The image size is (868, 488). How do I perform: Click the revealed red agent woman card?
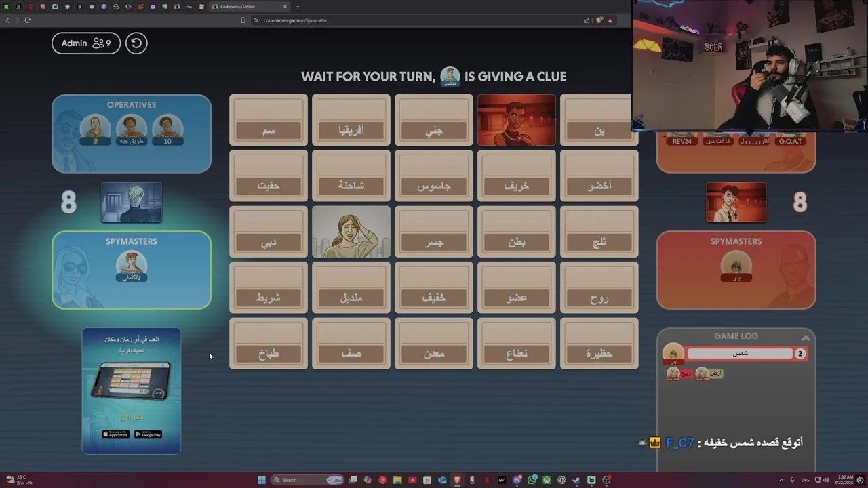coord(517,120)
